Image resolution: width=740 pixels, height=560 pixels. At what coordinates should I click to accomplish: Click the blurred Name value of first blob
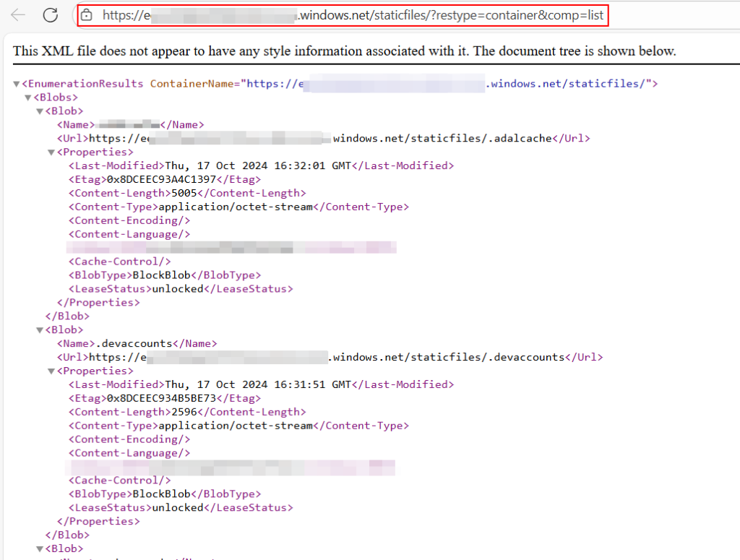[x=127, y=124]
